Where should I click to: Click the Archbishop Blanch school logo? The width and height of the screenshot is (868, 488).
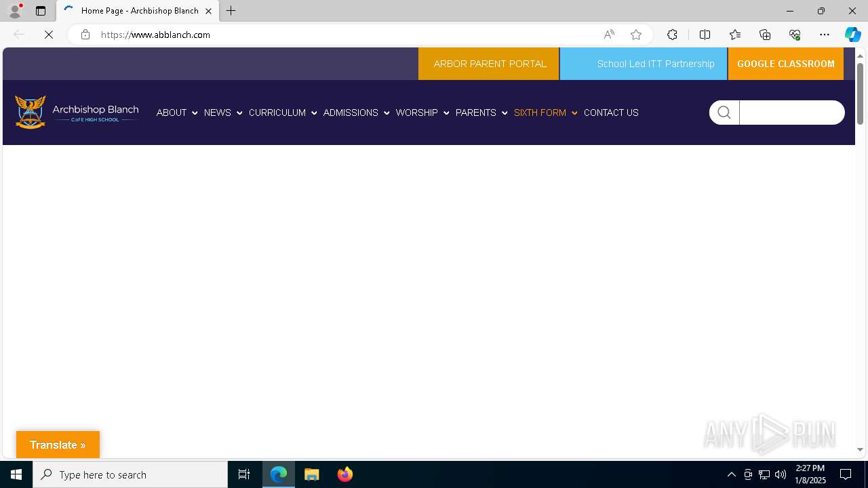[x=77, y=112]
